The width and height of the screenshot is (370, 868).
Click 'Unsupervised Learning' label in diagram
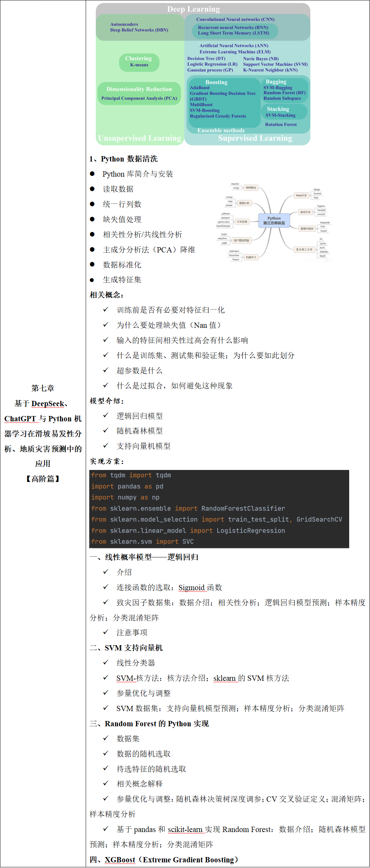[140, 138]
